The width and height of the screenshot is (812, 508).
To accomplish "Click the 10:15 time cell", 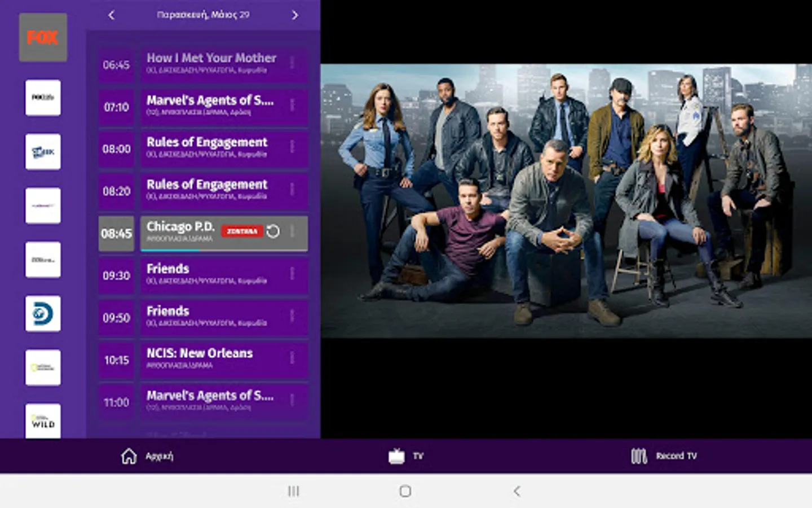I will click(116, 360).
